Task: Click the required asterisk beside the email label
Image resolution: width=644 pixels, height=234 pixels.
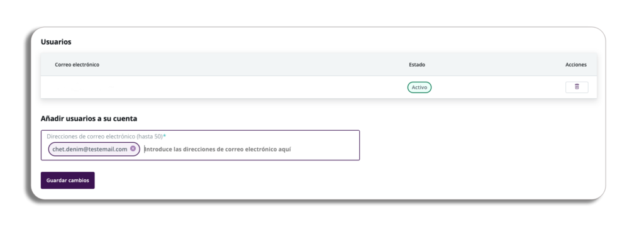Action: click(165, 135)
